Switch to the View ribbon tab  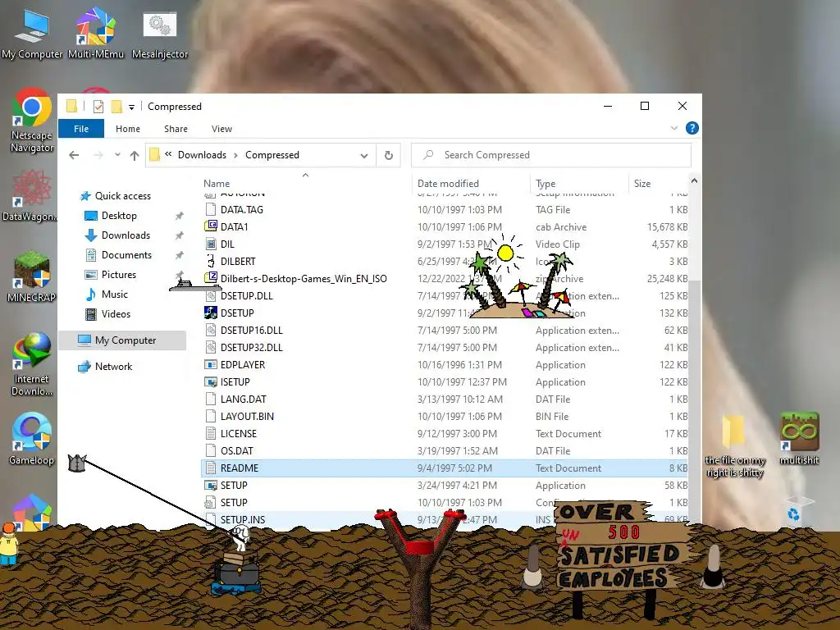coord(221,129)
